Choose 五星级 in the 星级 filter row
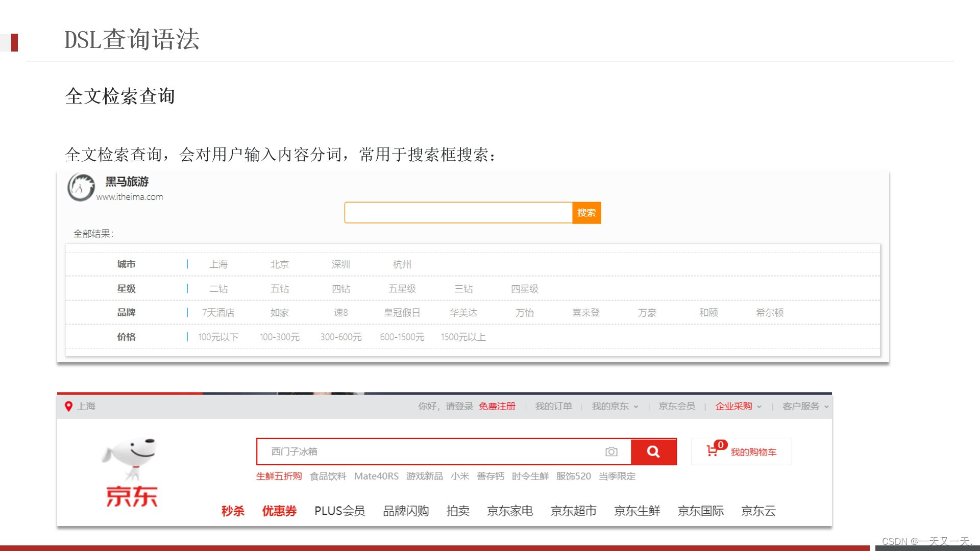The height and width of the screenshot is (551, 980). [402, 288]
